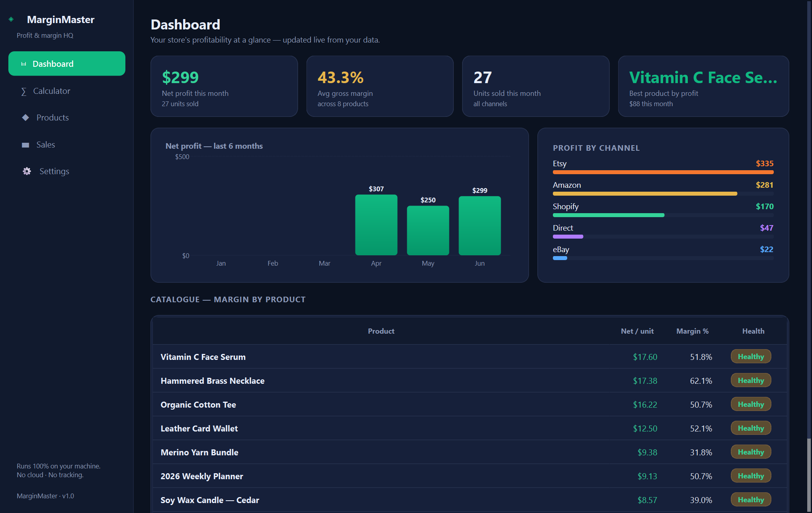Screen dimensions: 812x513
Task: Select the 2026 Weekly Planner row
Action: tap(470, 476)
